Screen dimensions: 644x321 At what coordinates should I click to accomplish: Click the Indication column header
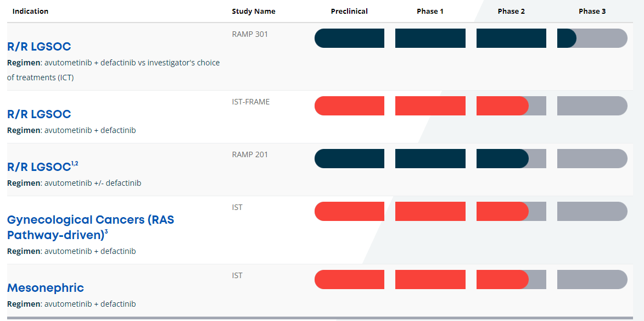pos(30,12)
